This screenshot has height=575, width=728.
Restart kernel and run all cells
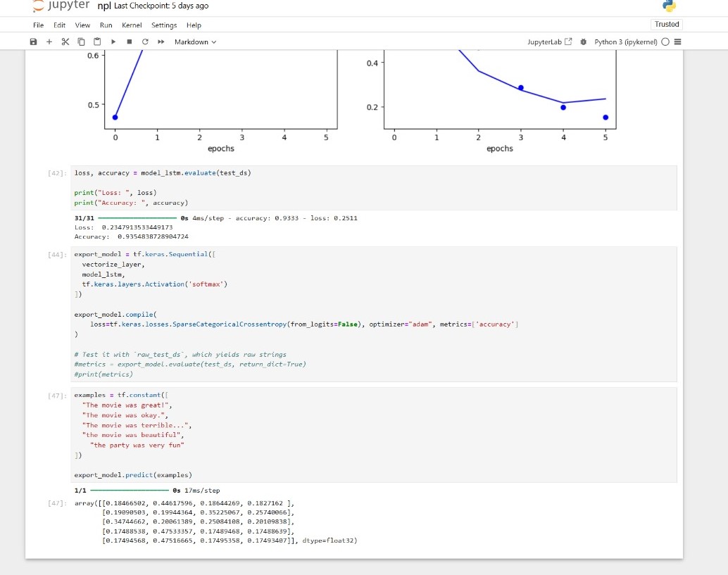point(160,42)
